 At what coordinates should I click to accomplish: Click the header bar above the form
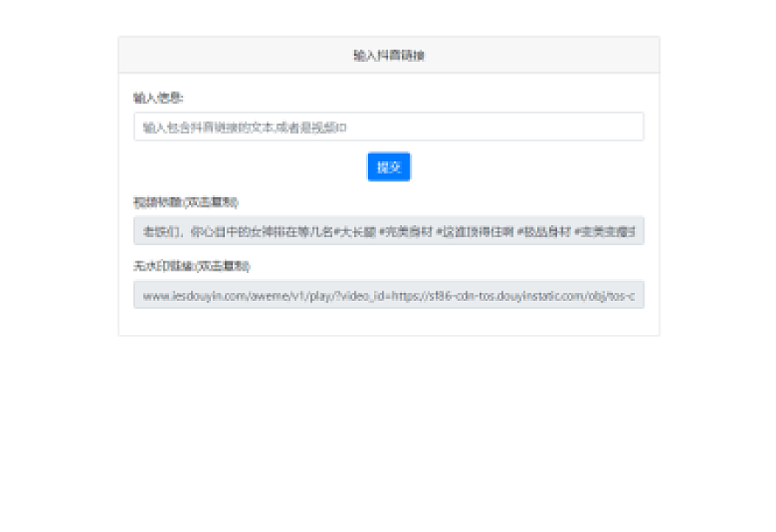(388, 54)
